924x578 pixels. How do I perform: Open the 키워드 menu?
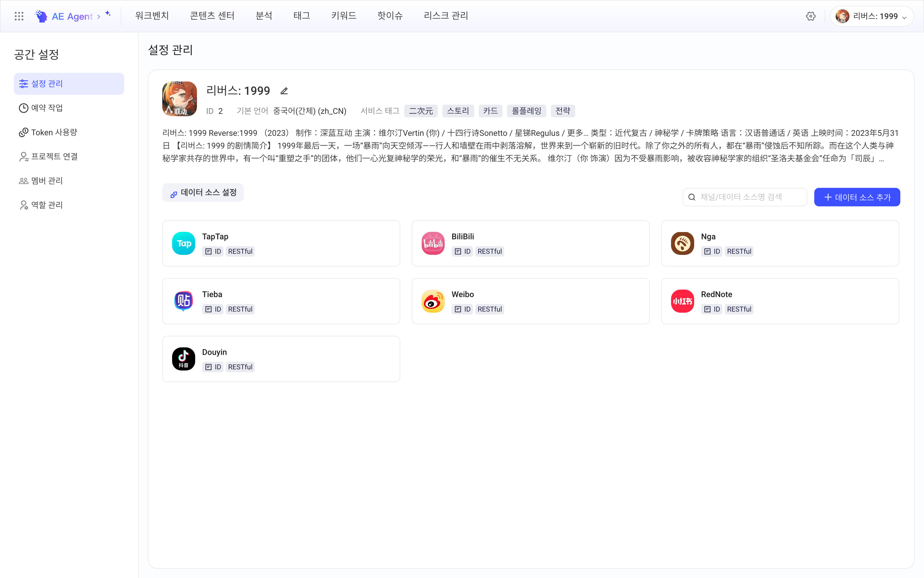[x=344, y=16]
